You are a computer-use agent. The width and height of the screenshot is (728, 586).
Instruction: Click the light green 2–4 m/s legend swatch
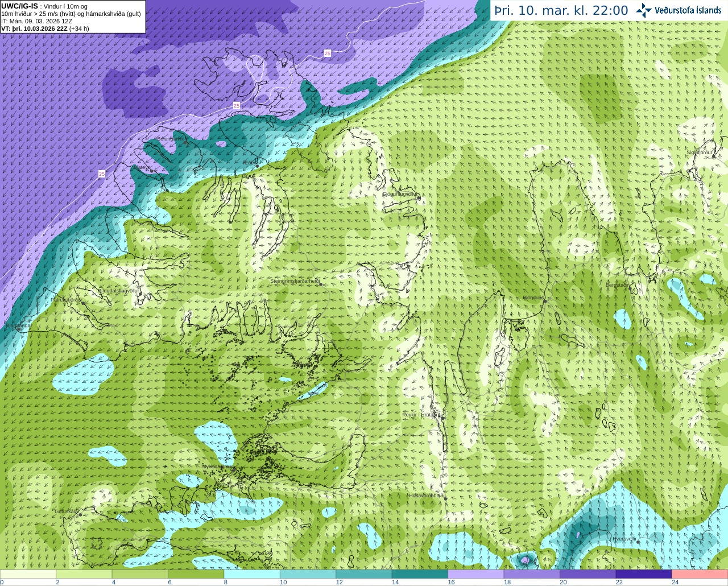point(84,574)
